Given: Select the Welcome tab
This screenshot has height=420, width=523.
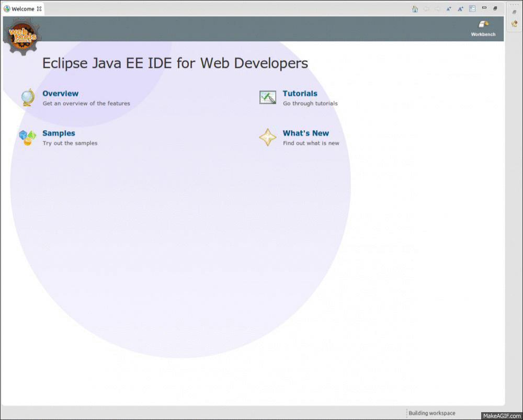Looking at the screenshot, I should click(x=23, y=9).
